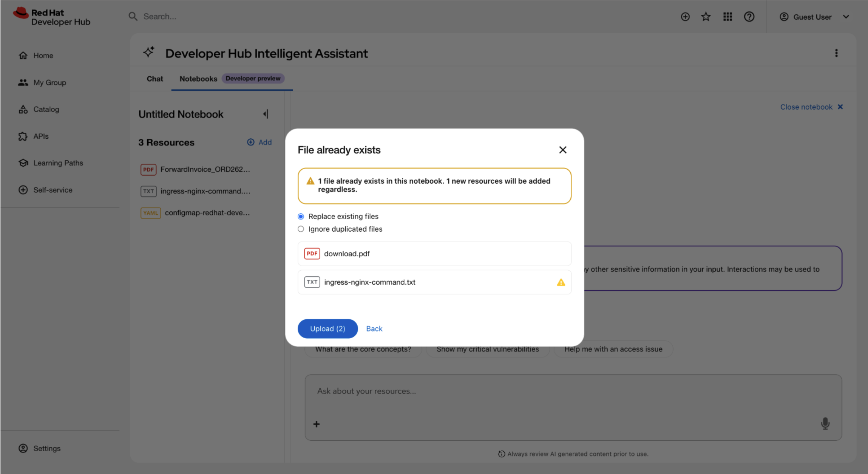
Task: Select Ignore duplicated files option
Action: [301, 229]
